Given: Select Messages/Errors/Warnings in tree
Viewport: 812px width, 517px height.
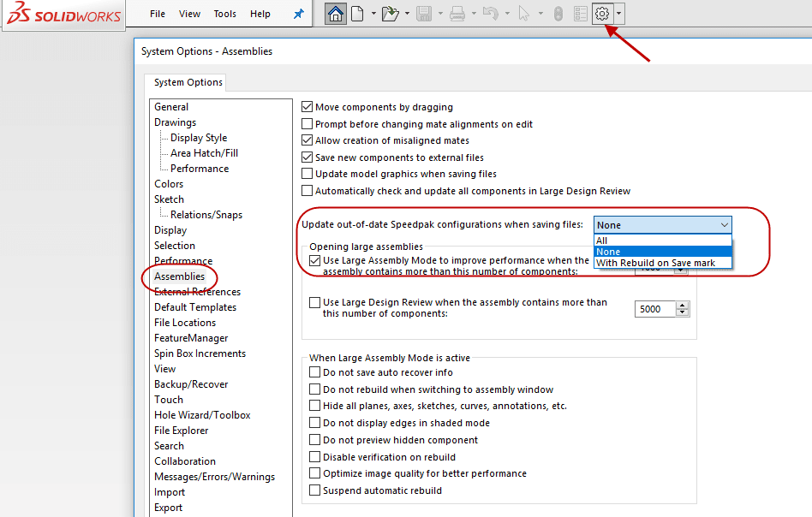Looking at the screenshot, I should coord(214,477).
